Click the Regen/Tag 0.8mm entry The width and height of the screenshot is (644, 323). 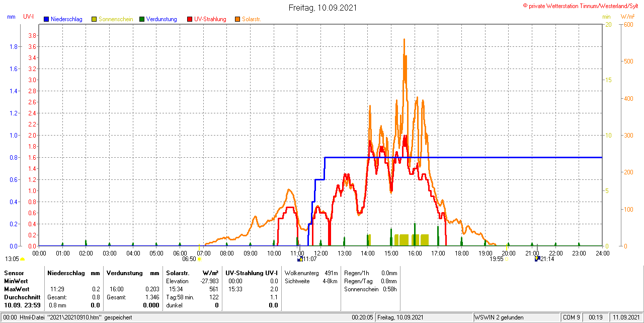[371, 281]
